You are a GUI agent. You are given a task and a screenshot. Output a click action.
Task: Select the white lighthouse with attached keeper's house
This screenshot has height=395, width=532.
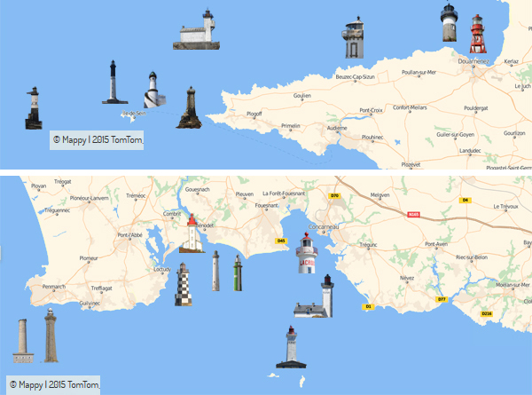point(314,296)
